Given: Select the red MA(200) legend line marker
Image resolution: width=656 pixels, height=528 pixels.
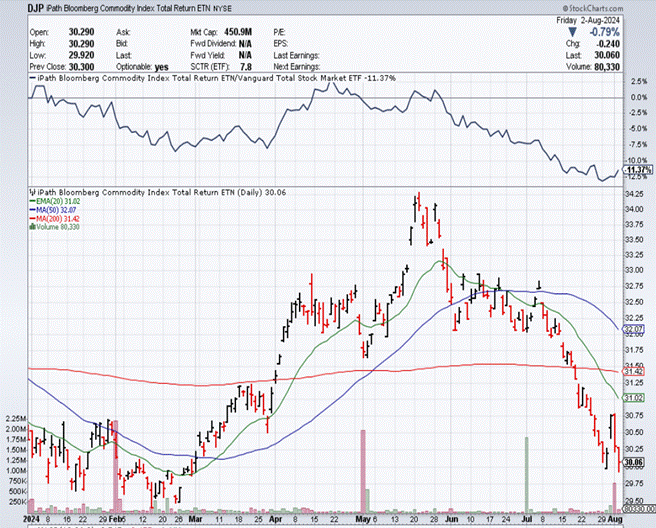Looking at the screenshot, I should coord(32,219).
